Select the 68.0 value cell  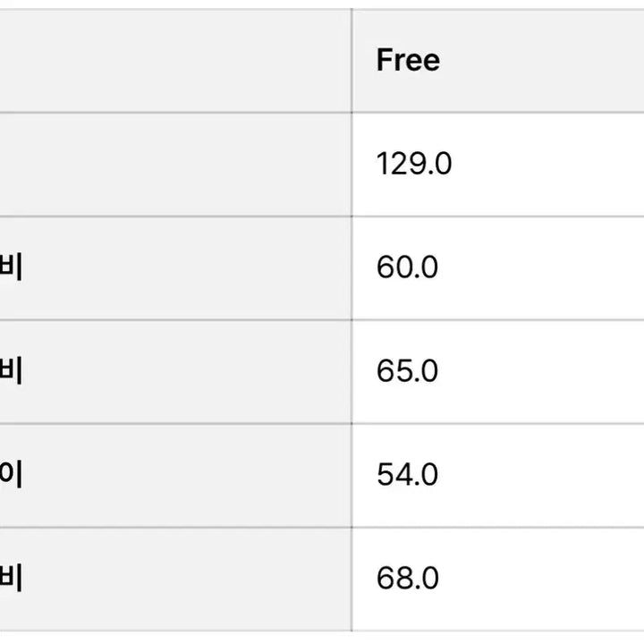tap(407, 579)
